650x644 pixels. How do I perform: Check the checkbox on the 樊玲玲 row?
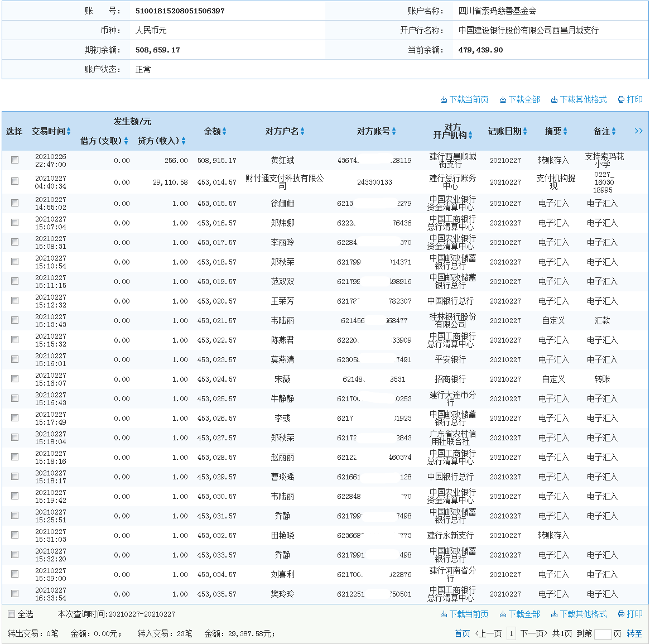pos(15,593)
